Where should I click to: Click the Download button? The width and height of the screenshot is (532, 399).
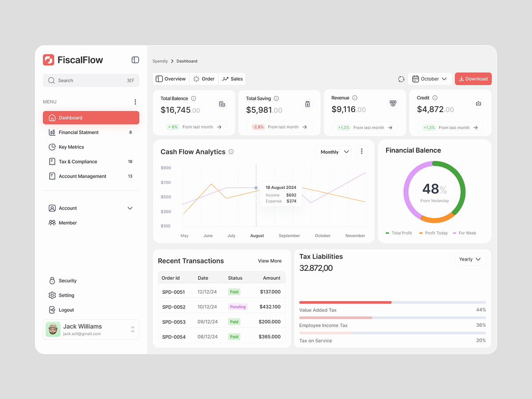pos(473,79)
